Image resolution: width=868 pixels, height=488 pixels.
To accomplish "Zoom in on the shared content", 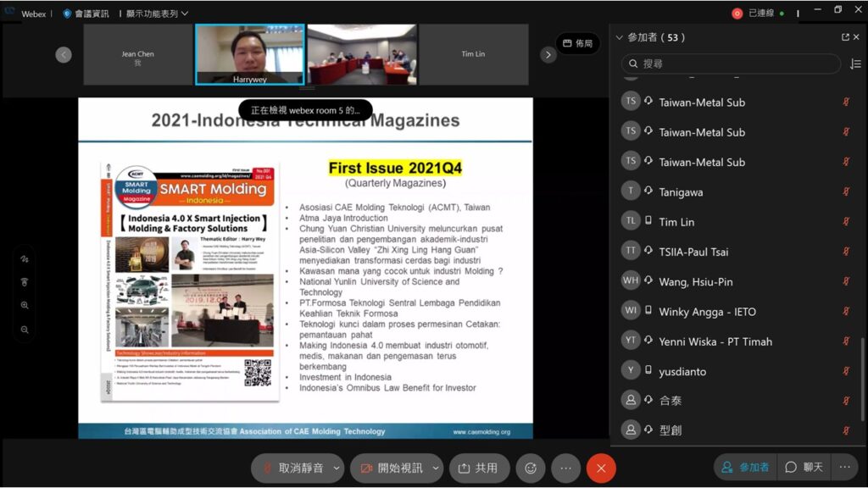I will 25,305.
